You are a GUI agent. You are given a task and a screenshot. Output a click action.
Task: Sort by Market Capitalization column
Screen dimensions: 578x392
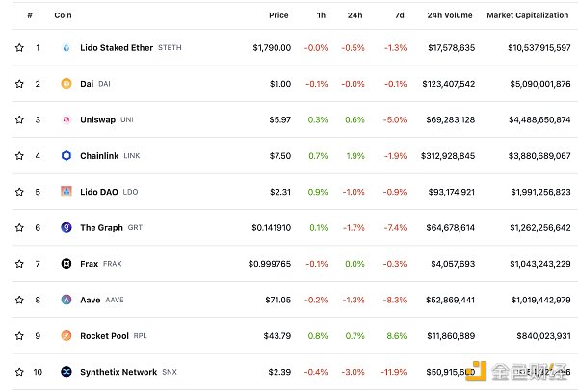click(528, 15)
